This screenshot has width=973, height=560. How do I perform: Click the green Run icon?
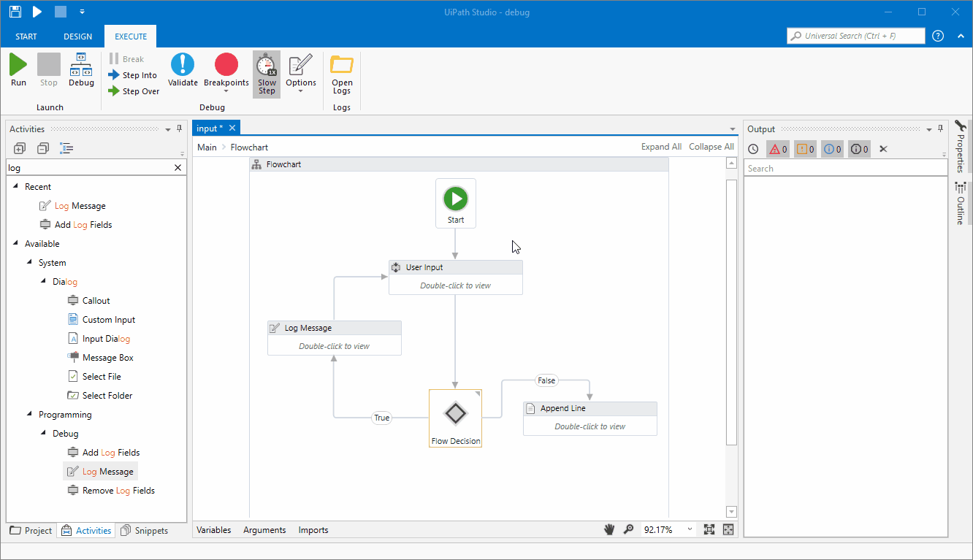[18, 64]
